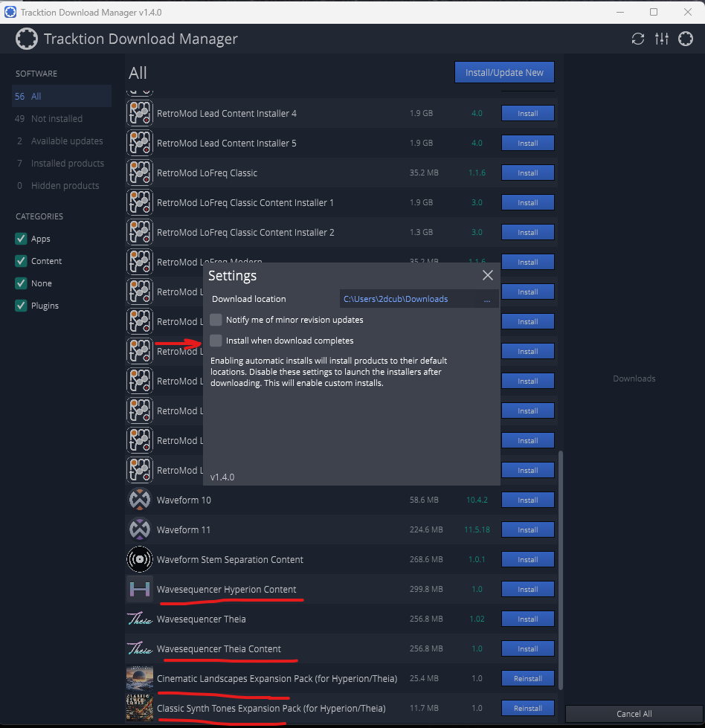This screenshot has height=728, width=705.
Task: Enable Install when download completes checkbox
Action: tap(216, 341)
